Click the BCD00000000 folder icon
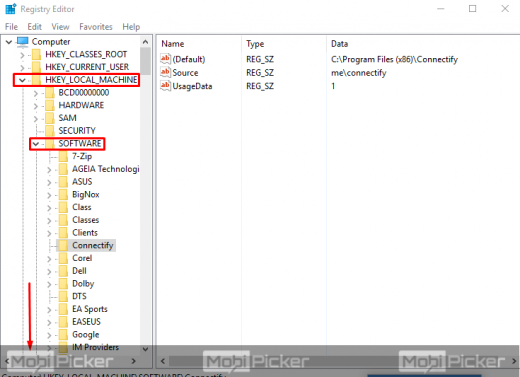520x377 pixels. [50, 93]
